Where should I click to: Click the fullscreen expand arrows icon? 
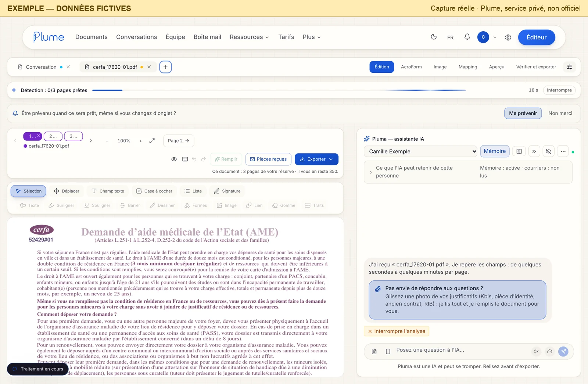(x=152, y=141)
